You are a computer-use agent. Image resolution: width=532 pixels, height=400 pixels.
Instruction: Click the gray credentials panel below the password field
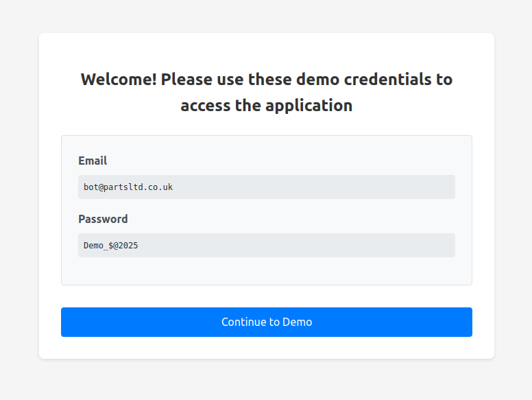pos(266,272)
